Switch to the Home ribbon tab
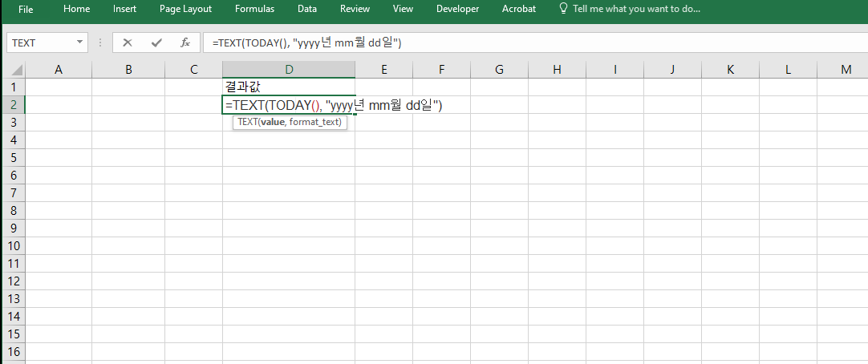Image resolution: width=868 pixels, height=364 pixels. [x=76, y=9]
